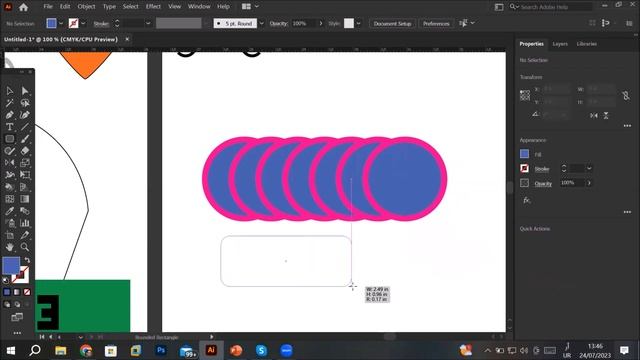Viewport: 640px width, 360px height.
Task: Choose the Scale tool
Action: click(x=25, y=163)
